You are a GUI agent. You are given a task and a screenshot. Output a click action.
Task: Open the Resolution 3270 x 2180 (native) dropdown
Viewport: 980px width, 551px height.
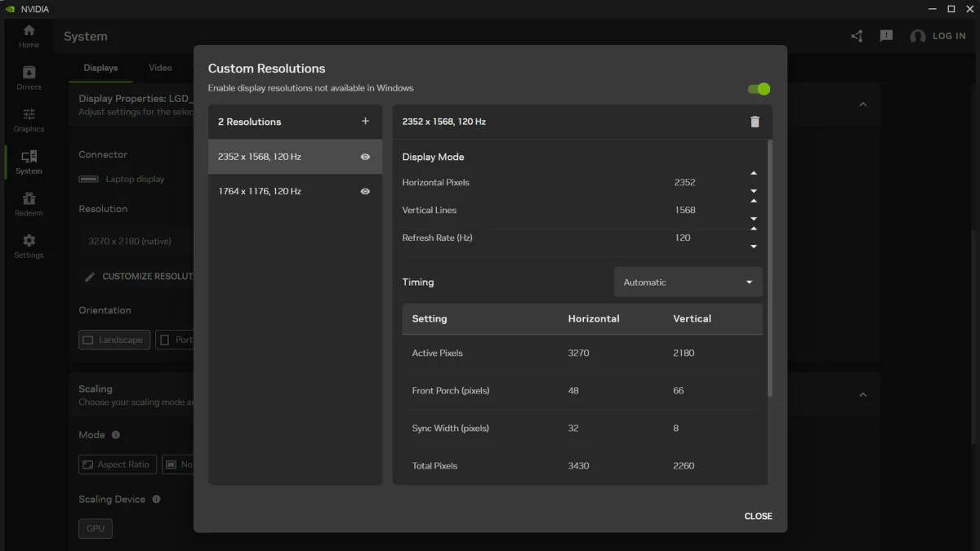[136, 242]
